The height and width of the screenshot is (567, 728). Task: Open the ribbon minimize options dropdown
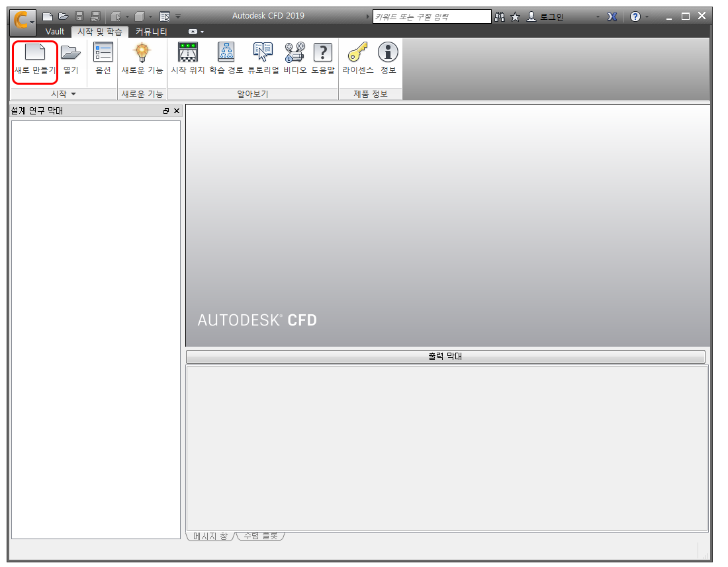click(203, 32)
